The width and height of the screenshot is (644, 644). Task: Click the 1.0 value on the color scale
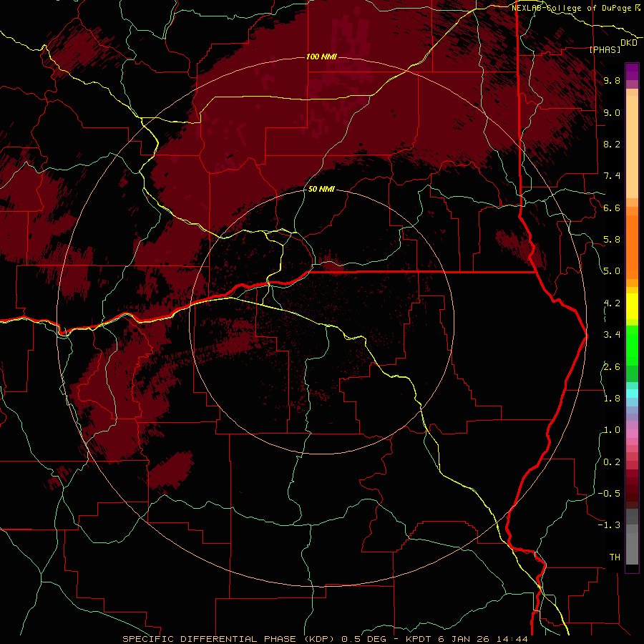(x=612, y=430)
